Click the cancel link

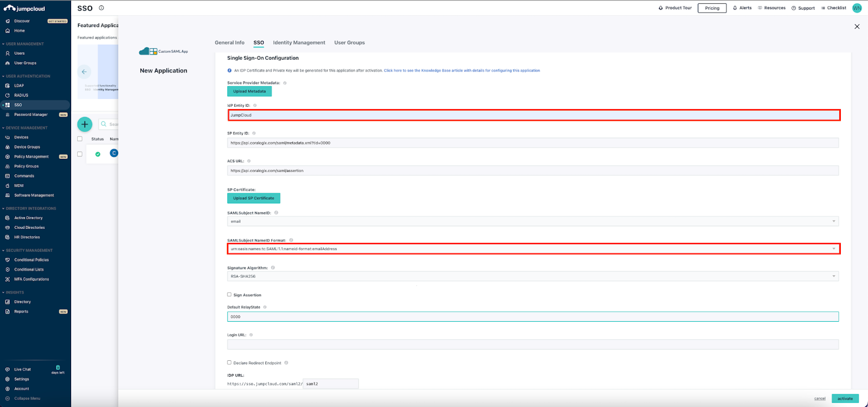(x=820, y=399)
